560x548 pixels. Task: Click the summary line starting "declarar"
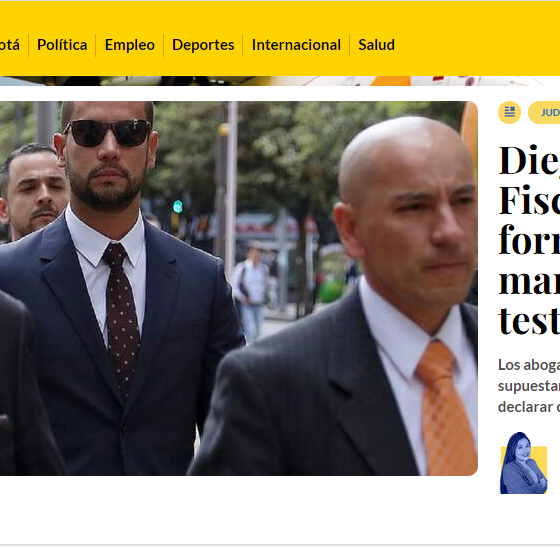click(x=529, y=407)
